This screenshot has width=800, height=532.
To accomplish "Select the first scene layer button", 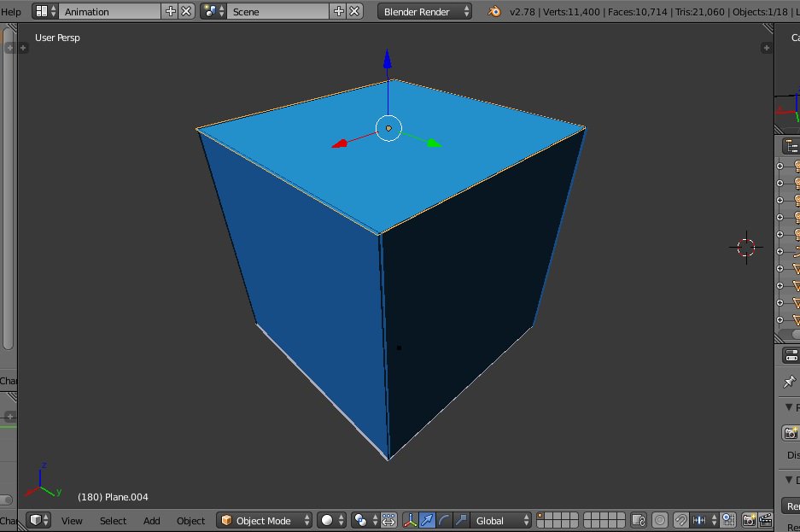I will coord(540,516).
